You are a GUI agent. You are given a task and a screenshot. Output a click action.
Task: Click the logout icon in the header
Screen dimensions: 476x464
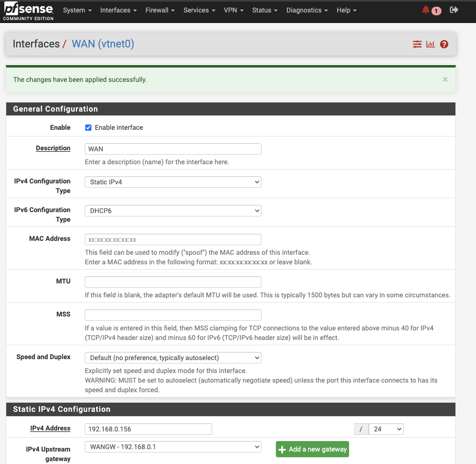point(453,10)
